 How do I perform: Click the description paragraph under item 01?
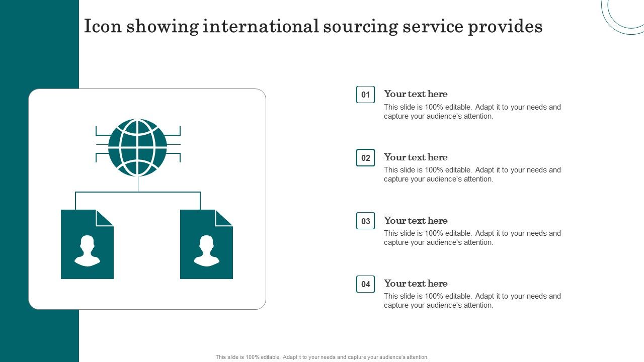pos(472,112)
